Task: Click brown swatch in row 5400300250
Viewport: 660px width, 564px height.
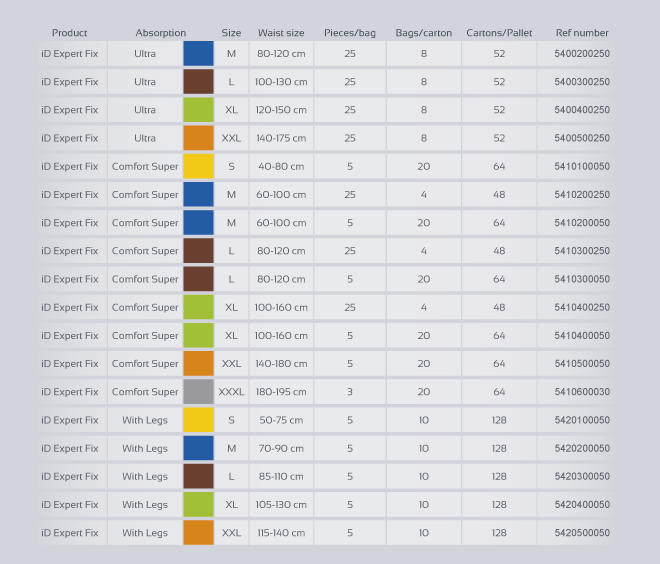Action: 198,82
